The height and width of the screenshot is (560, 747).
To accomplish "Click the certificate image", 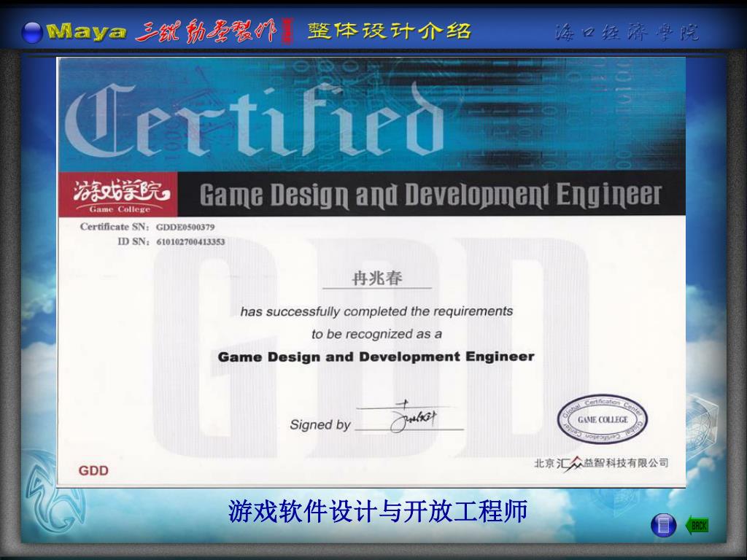I will click(x=371, y=272).
